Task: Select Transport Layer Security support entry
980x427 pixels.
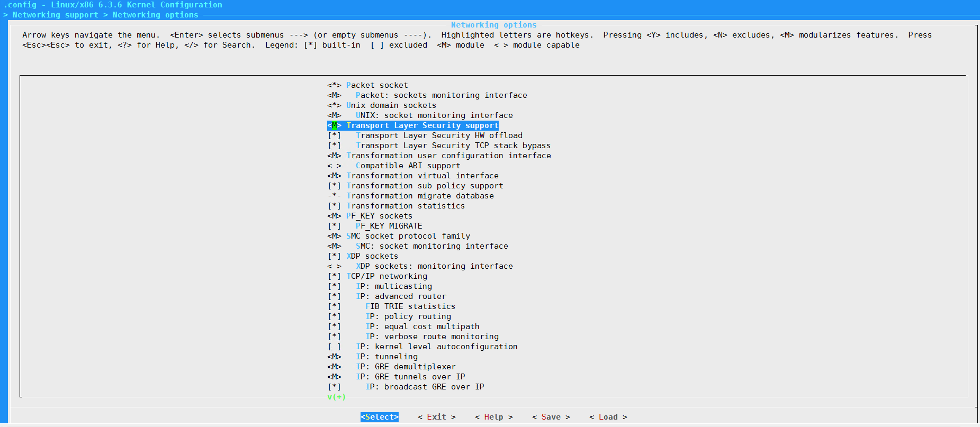Action: pos(422,125)
